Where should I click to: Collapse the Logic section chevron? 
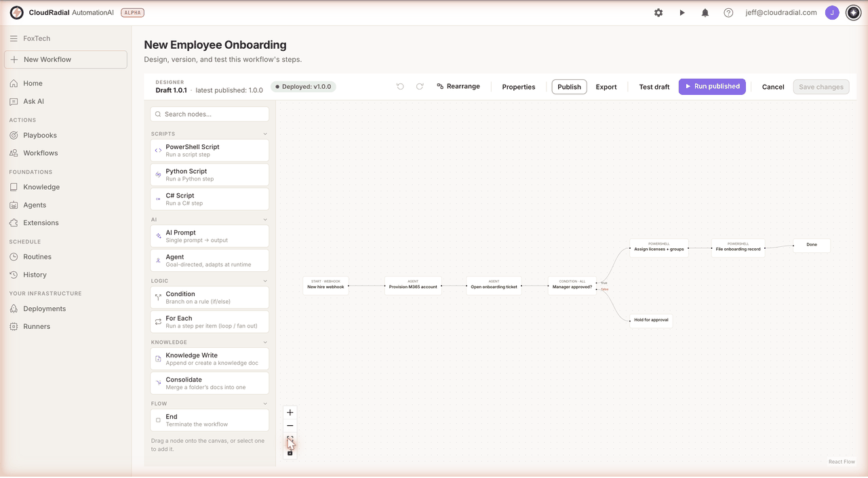(x=265, y=281)
